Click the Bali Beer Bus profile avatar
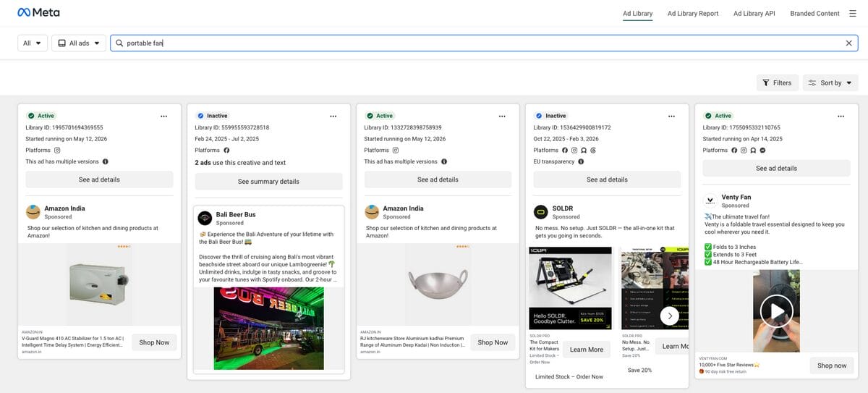Viewport: 868px width, 393px height. point(205,218)
